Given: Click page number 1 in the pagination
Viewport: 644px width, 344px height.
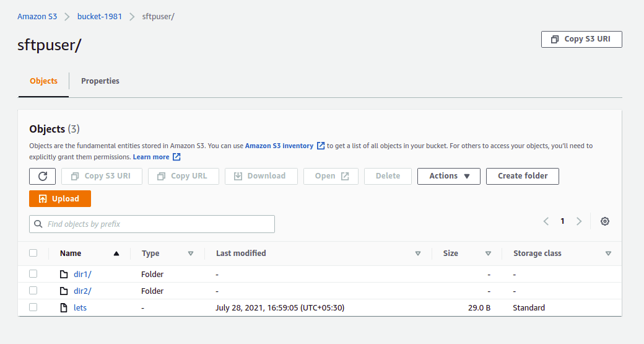Looking at the screenshot, I should [562, 221].
